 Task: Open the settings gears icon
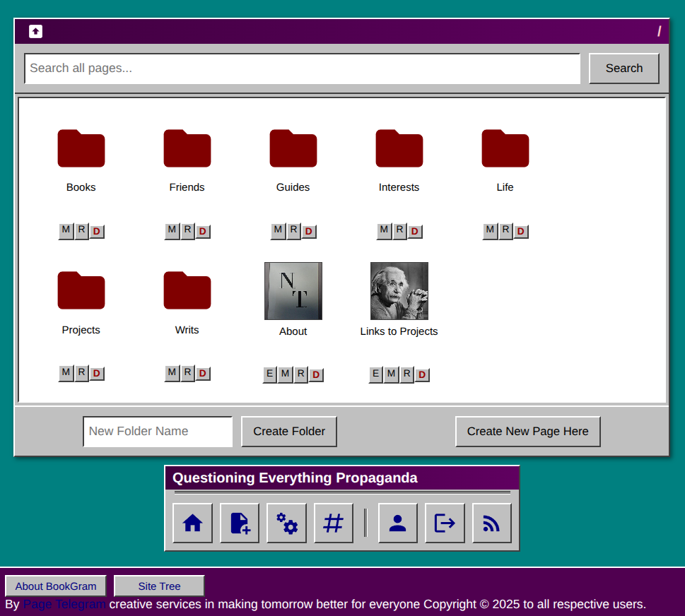pyautogui.click(x=286, y=523)
